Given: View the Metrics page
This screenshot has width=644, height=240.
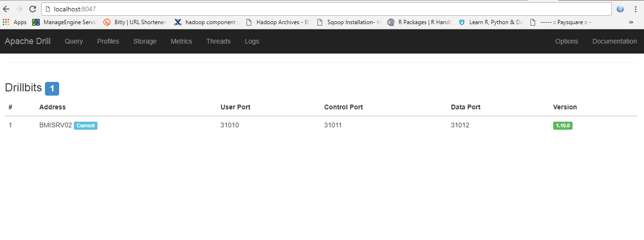Looking at the screenshot, I should pos(181,41).
